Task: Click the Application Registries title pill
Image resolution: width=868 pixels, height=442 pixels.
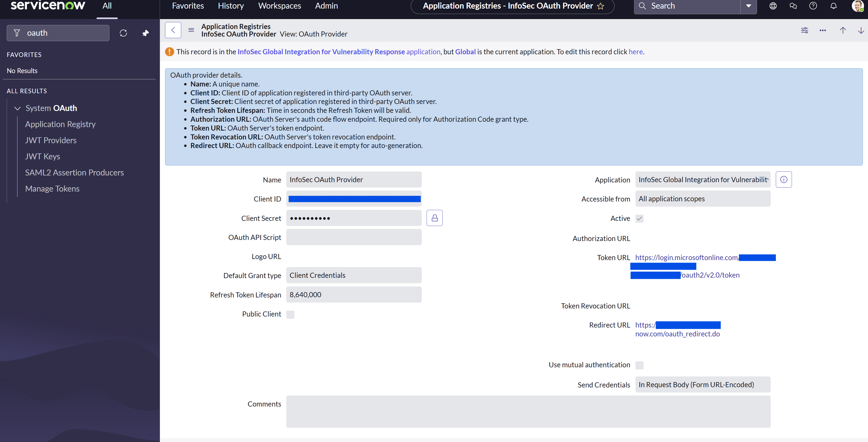Action: pyautogui.click(x=512, y=6)
